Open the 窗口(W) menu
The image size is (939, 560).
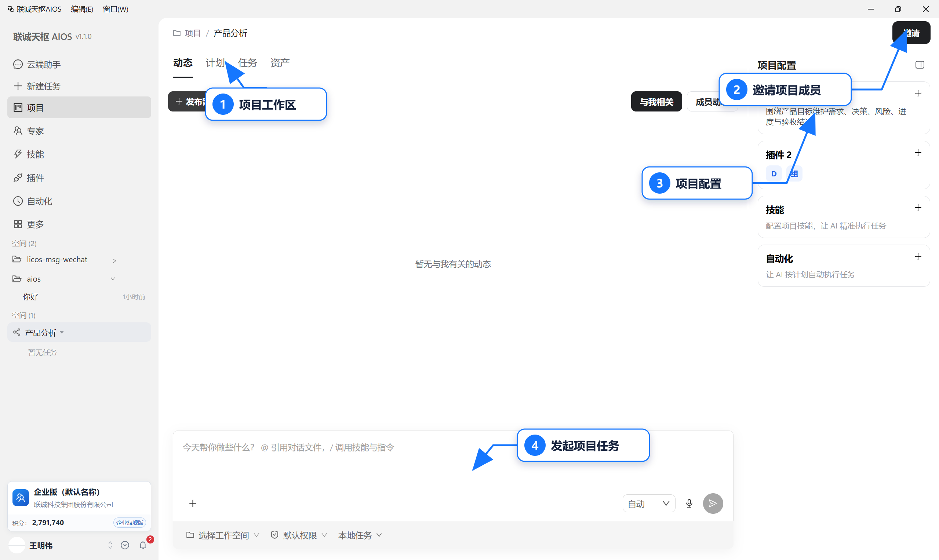pyautogui.click(x=116, y=9)
